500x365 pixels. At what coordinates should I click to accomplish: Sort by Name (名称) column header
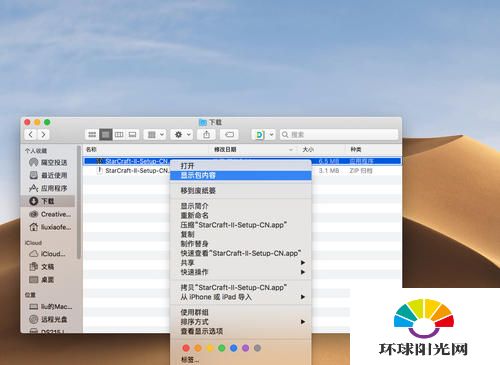pos(146,149)
